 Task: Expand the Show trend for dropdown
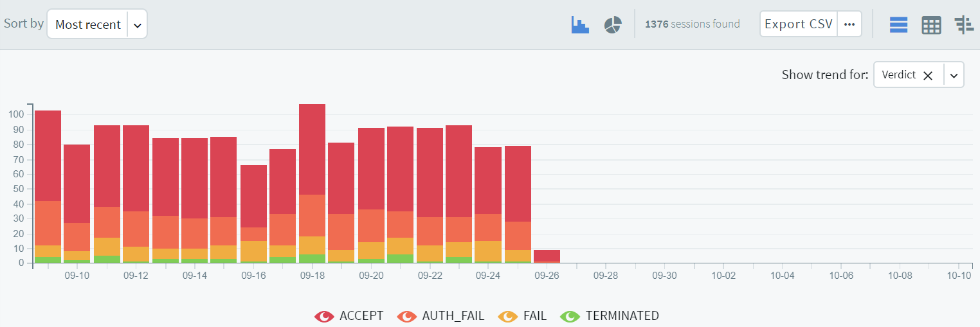(x=954, y=75)
